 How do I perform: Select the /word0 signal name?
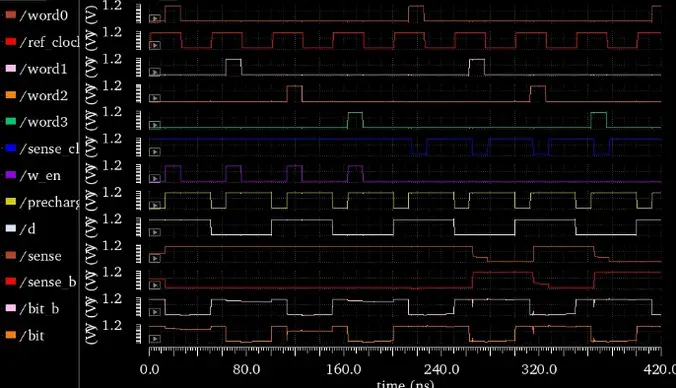coord(44,16)
